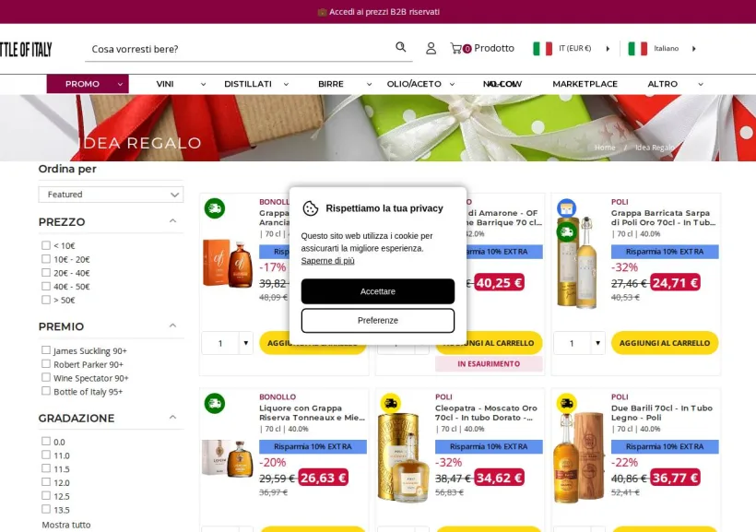Show all gradazione with Mostra tutto
The image size is (756, 532).
point(66,525)
